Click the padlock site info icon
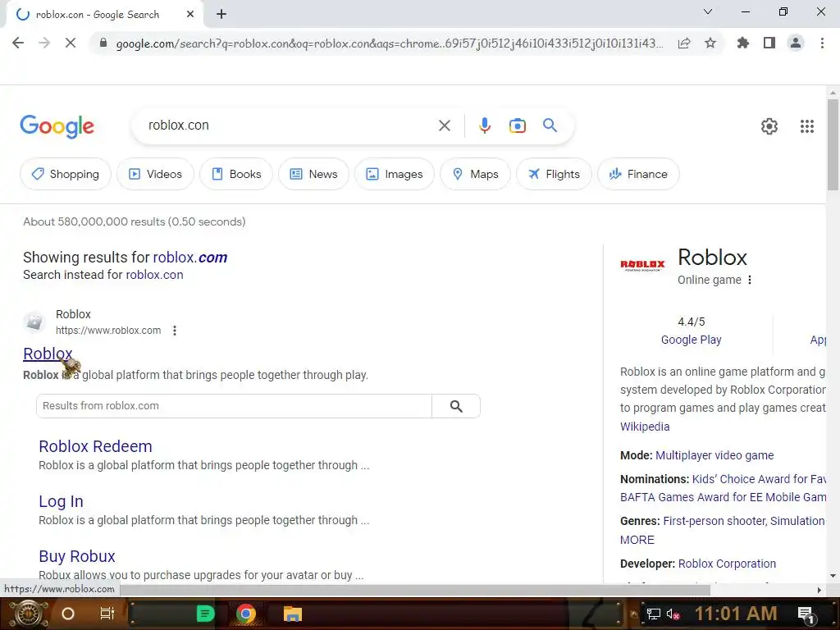The height and width of the screenshot is (630, 840). pyautogui.click(x=103, y=43)
